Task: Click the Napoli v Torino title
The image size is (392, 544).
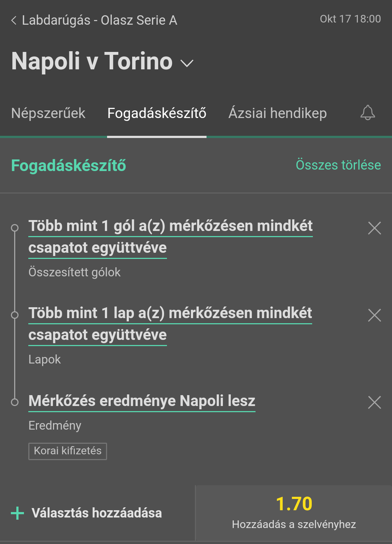Action: [92, 61]
